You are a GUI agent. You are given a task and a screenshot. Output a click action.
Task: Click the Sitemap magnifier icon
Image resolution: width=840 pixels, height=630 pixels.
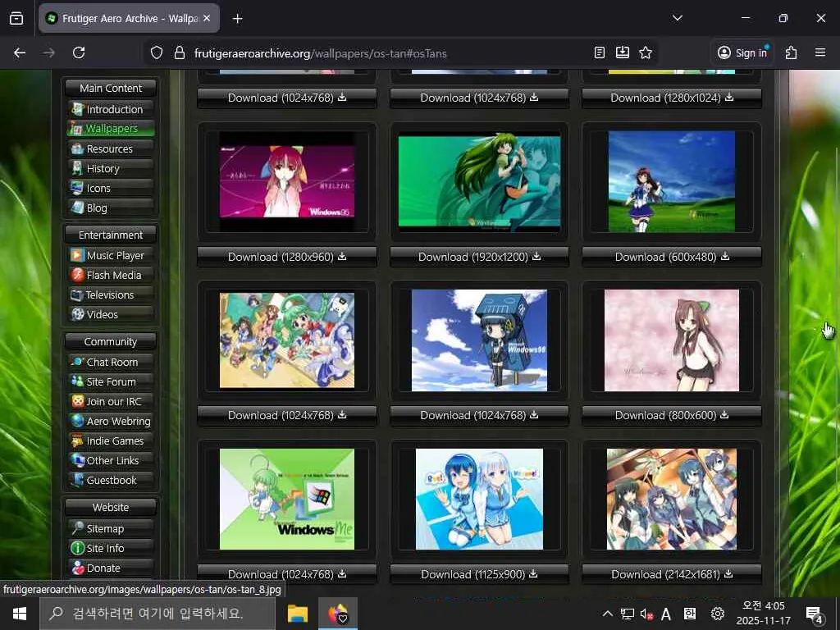(77, 528)
